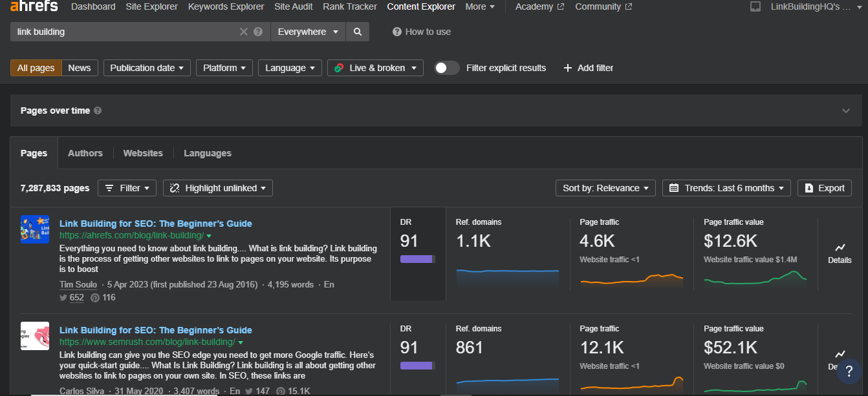This screenshot has width=868, height=396.
Task: Clear the search box with the X icon
Action: (244, 32)
